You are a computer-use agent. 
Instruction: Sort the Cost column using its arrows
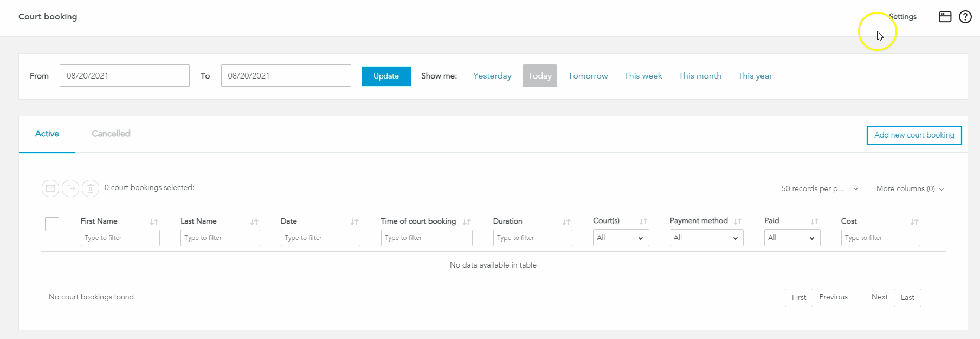(914, 222)
